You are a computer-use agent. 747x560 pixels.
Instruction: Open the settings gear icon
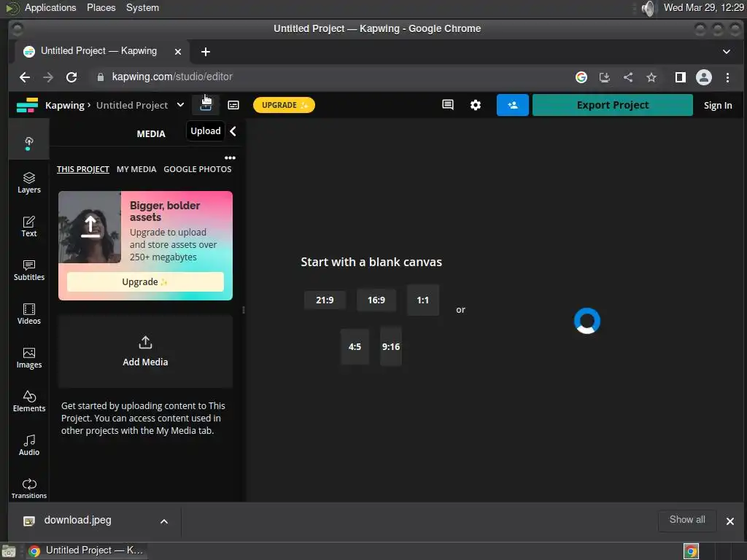click(476, 105)
